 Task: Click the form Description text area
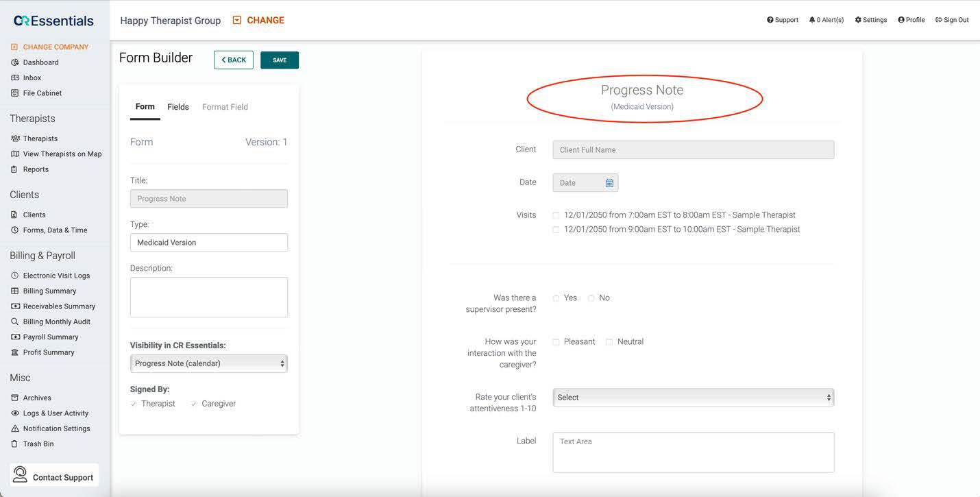pos(208,296)
